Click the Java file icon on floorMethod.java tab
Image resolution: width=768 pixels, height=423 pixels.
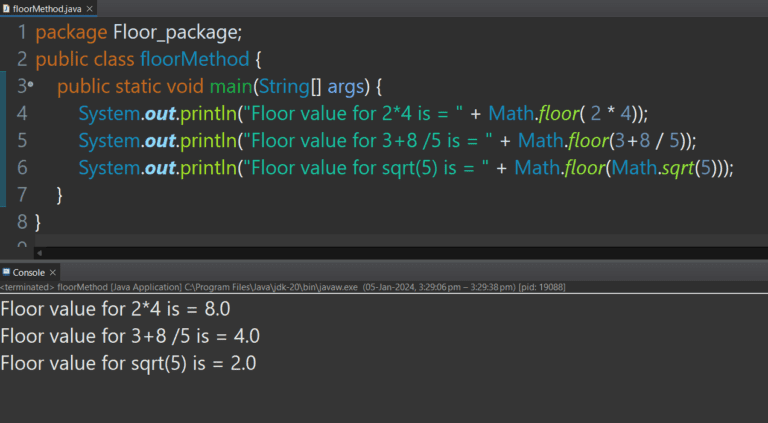tap(6, 9)
